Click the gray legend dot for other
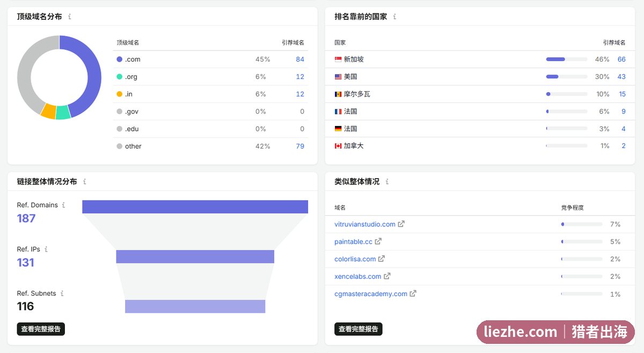The height and width of the screenshot is (353, 644). pos(119,146)
